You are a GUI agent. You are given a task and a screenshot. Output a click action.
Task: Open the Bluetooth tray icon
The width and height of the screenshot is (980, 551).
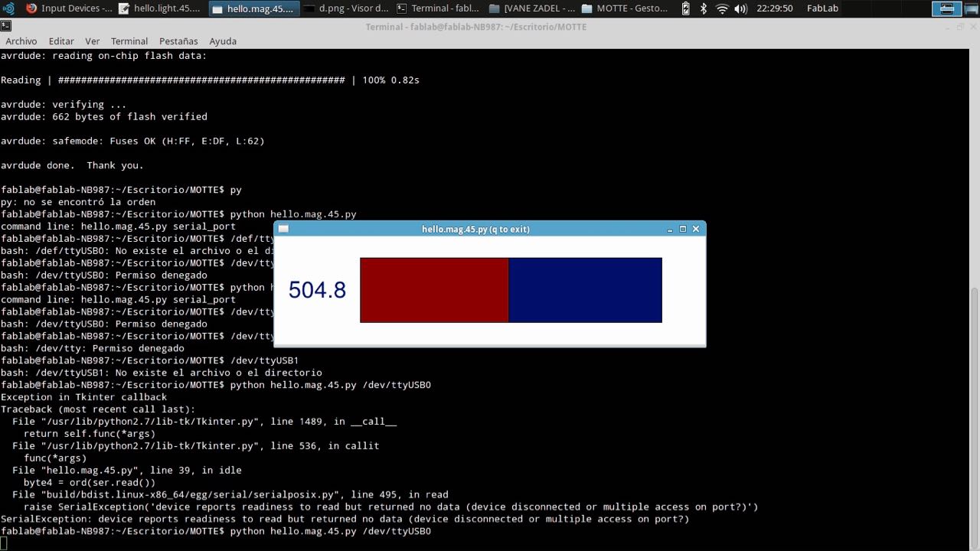pos(703,8)
